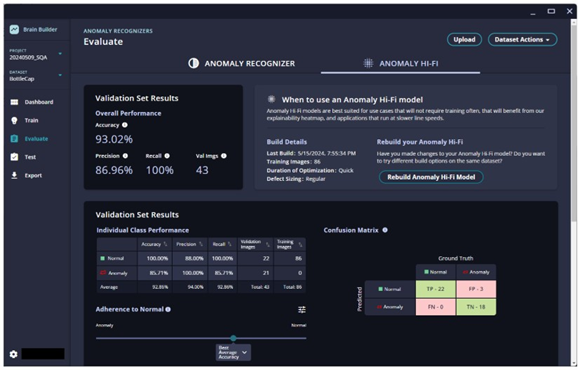
Task: Click the TN - 18 confusion matrix cell
Action: click(476, 307)
